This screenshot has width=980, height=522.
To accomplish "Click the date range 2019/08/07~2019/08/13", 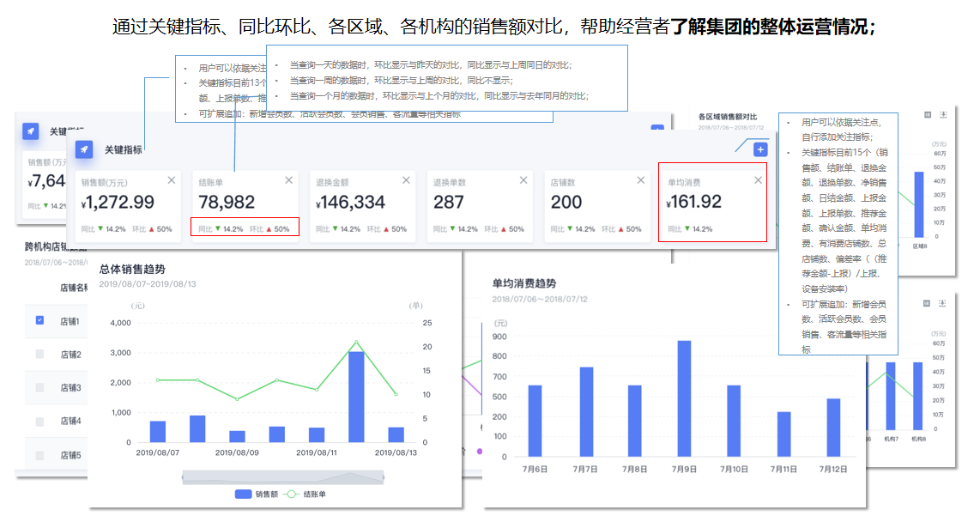I will (148, 284).
